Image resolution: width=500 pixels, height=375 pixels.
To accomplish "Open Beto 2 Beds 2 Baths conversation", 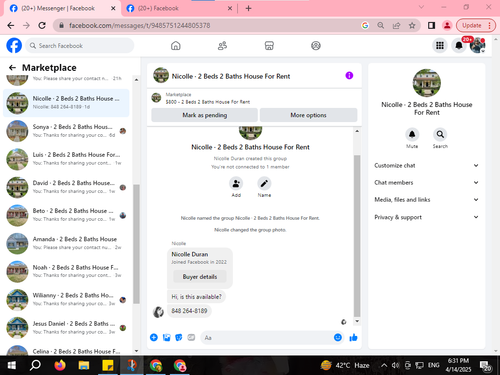I will (66, 215).
